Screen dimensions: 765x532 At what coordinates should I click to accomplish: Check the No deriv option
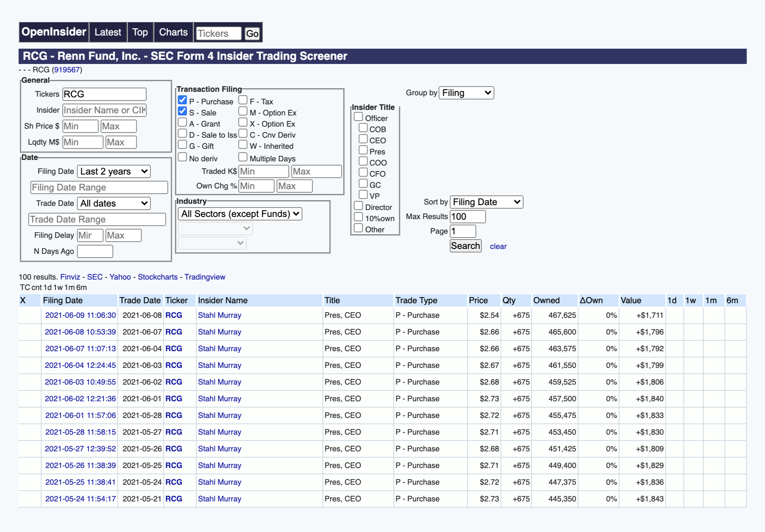(x=182, y=157)
